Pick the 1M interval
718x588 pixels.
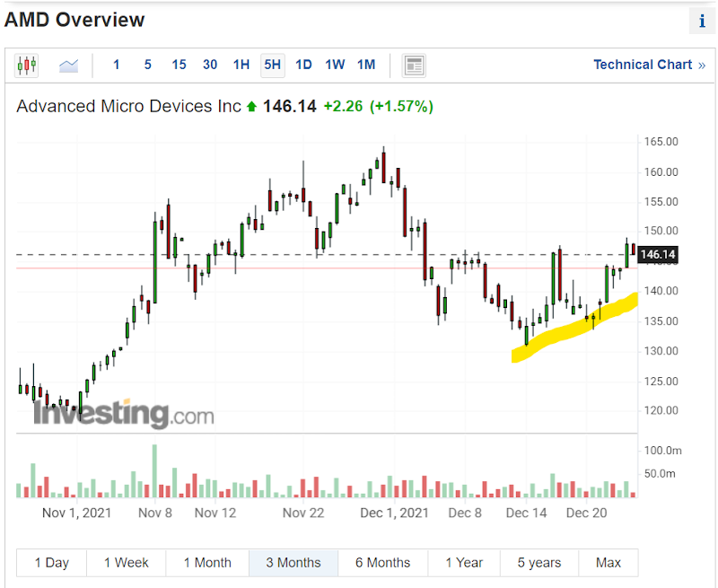[366, 65]
